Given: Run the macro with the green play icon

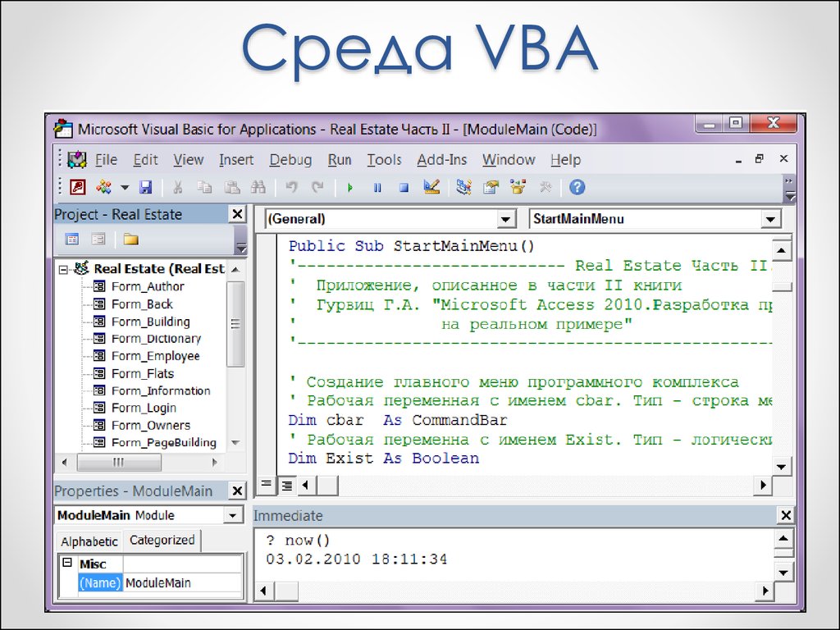Looking at the screenshot, I should coord(350,188).
